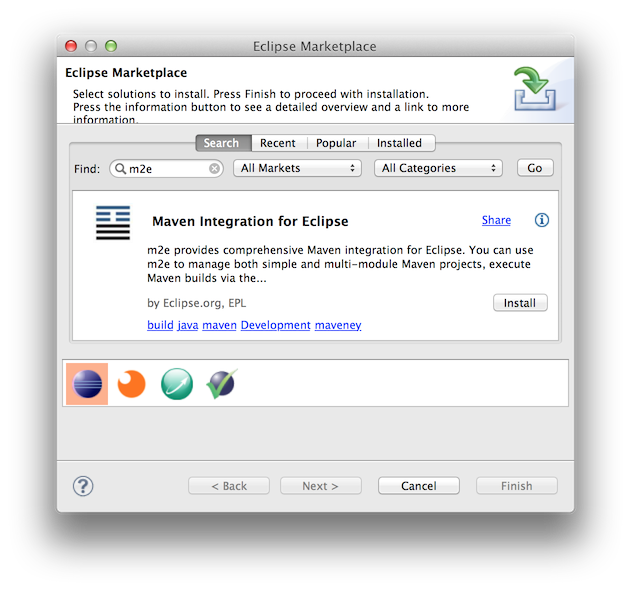Click the Finish button

pos(517,486)
